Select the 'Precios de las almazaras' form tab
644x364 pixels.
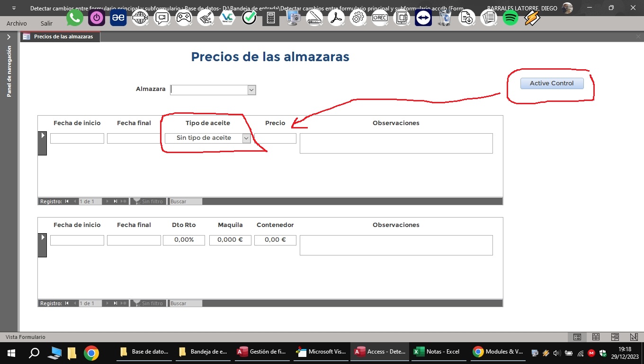point(60,36)
